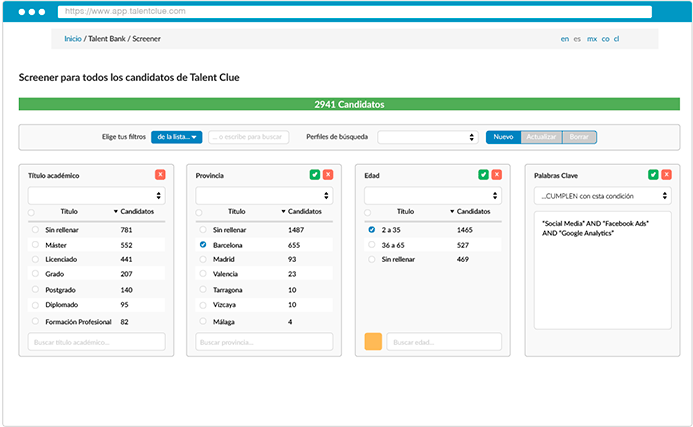Select the Licenciado option
This screenshot has height=427, width=693.
coord(35,259)
